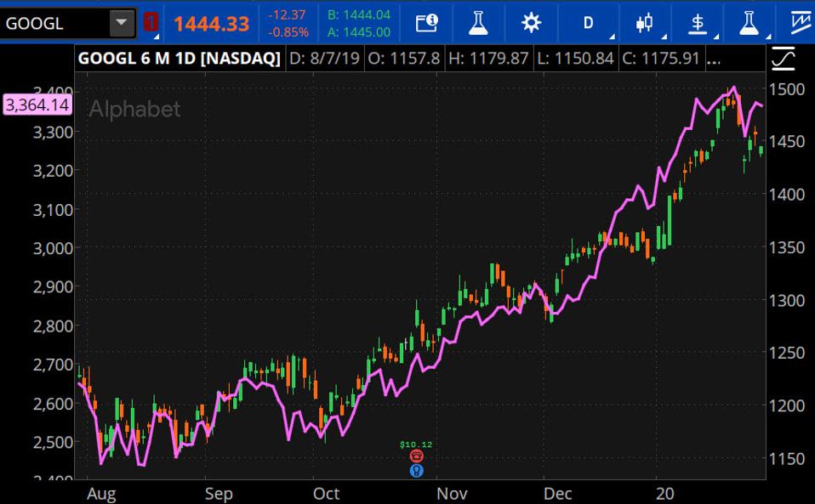Screen dimensions: 815x504
Task: Open the dollar sign scale menu
Action: point(698,23)
